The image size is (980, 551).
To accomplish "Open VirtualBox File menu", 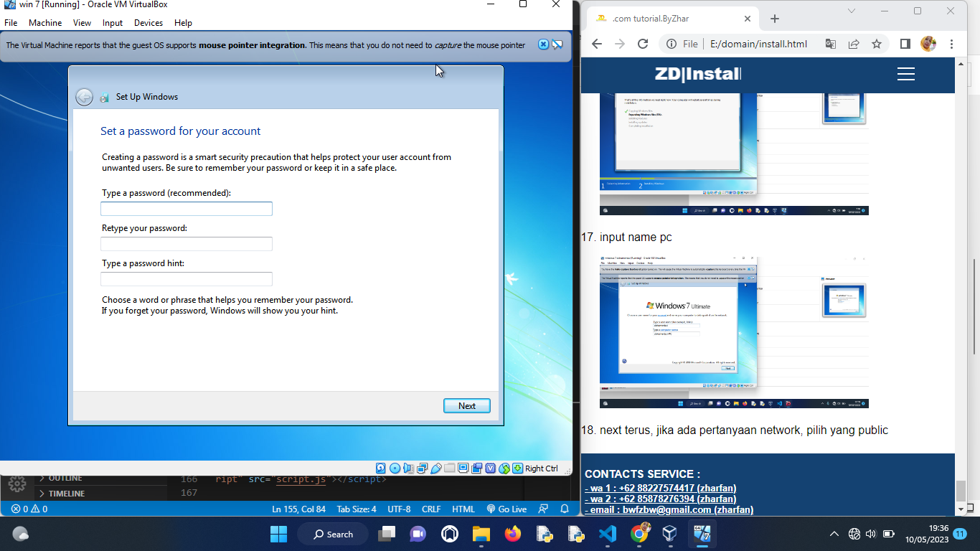I will pos(11,23).
